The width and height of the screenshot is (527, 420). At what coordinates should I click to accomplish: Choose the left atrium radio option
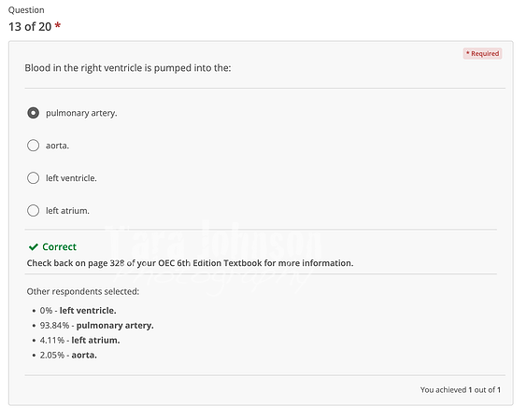click(33, 211)
